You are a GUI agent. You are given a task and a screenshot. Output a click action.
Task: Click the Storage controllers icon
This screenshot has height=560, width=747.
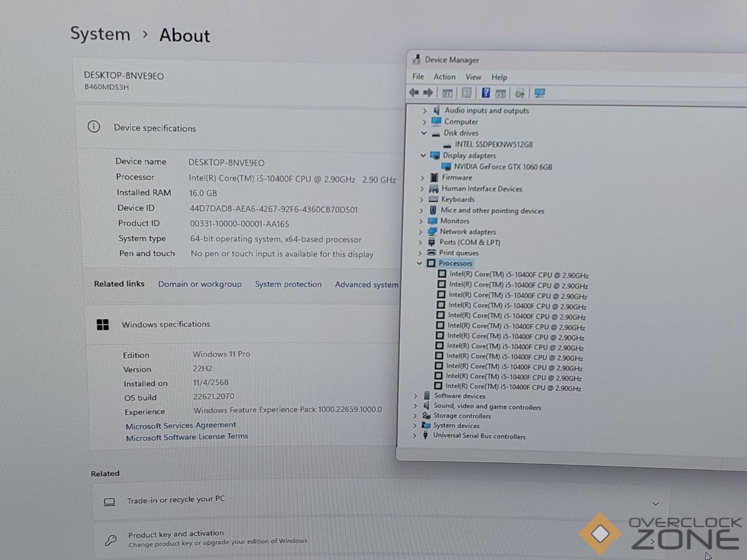(426, 415)
